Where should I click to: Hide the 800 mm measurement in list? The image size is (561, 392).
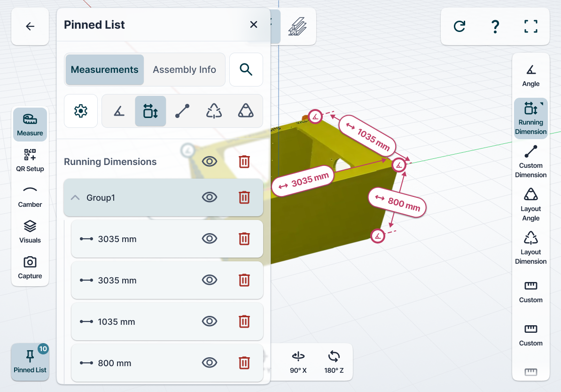click(209, 363)
